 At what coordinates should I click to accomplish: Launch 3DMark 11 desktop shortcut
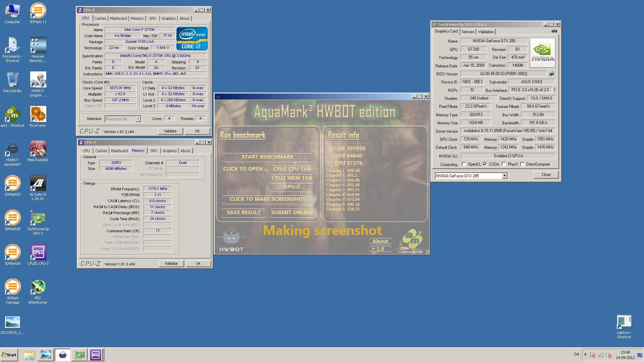[38, 13]
